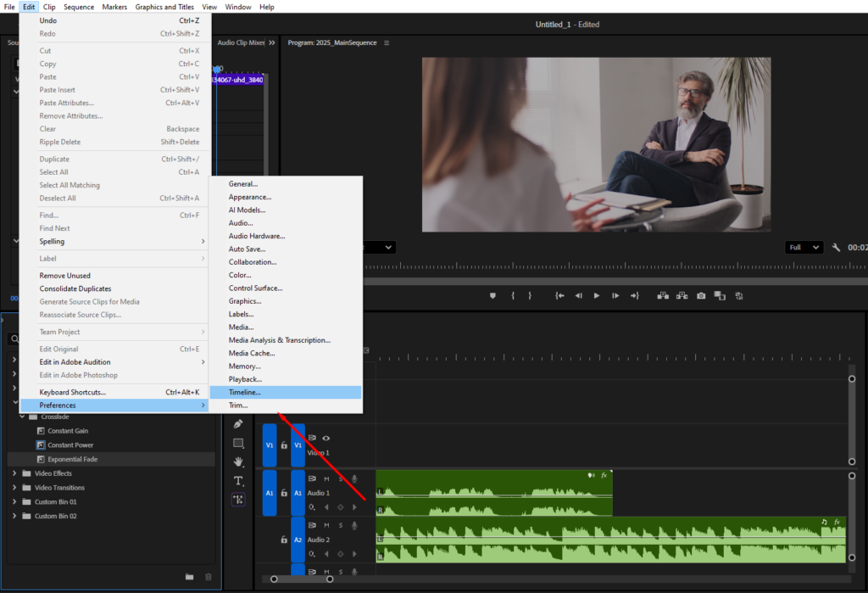Image resolution: width=868 pixels, height=593 pixels.
Task: Step back one frame
Action: point(578,296)
